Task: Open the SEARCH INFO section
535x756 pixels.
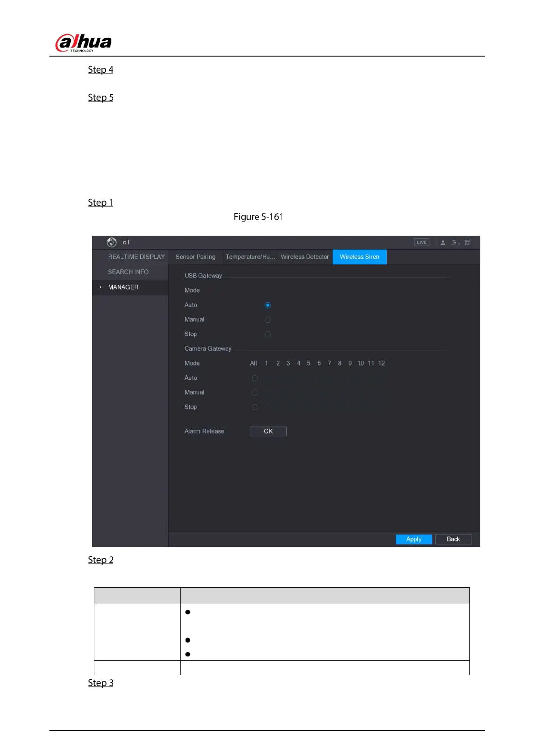Action: coord(128,272)
